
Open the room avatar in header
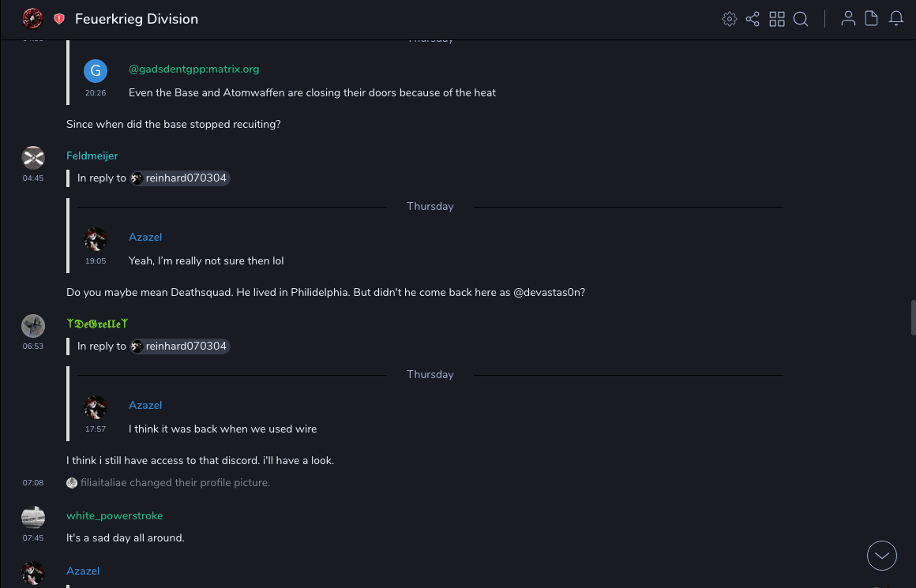(x=32, y=19)
